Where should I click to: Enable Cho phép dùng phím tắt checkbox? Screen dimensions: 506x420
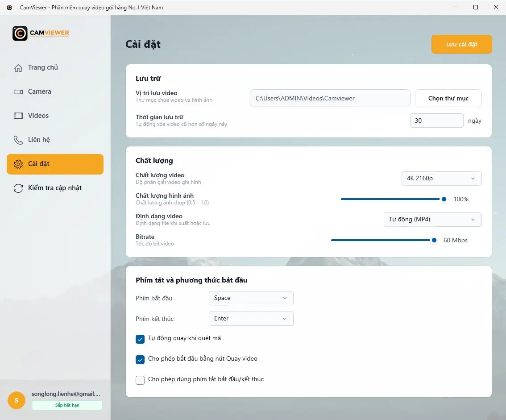tap(140, 380)
